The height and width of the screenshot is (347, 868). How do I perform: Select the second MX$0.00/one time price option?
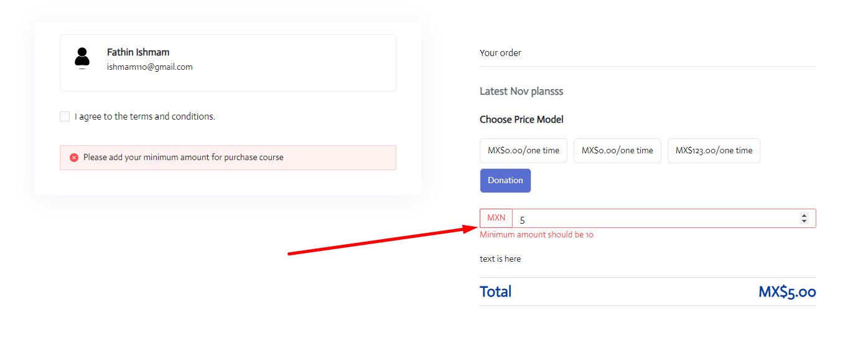[x=617, y=151]
